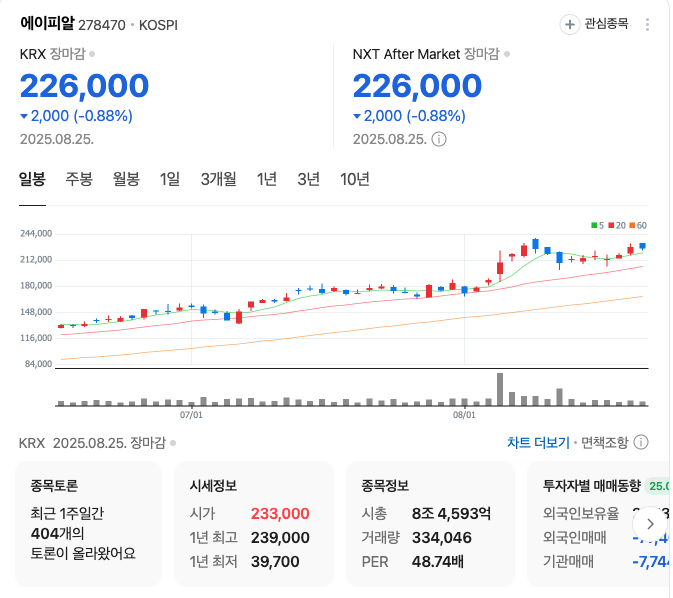The height and width of the screenshot is (598, 673).
Task: Click the 면책조항 link text
Action: pos(604,442)
